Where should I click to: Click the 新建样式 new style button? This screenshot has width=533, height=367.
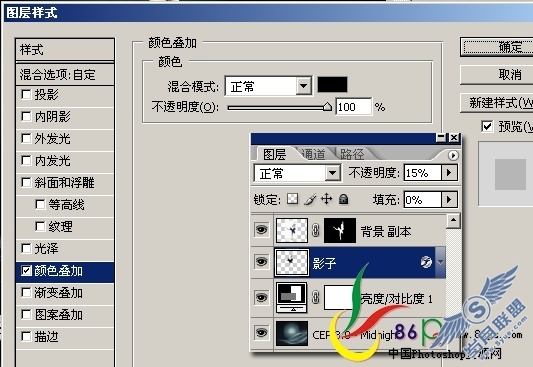[x=497, y=103]
